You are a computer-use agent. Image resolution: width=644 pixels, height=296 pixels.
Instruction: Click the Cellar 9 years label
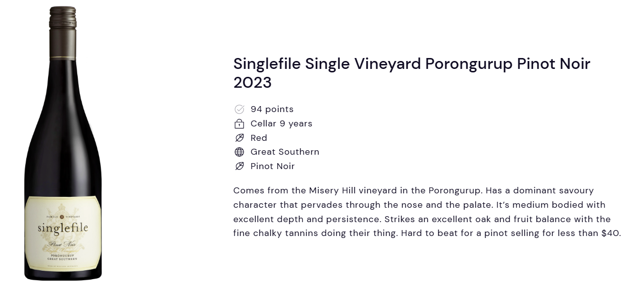(x=281, y=123)
